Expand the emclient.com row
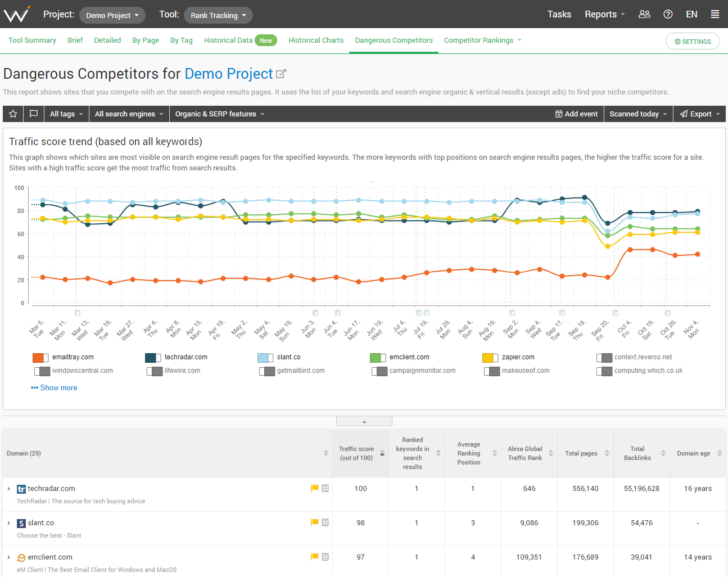This screenshot has height=577, width=728. [9, 557]
